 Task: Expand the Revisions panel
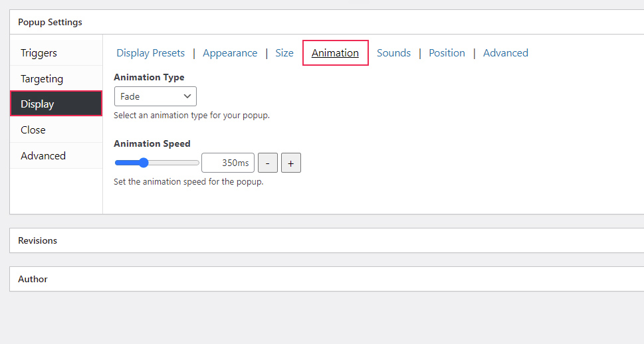tap(38, 240)
